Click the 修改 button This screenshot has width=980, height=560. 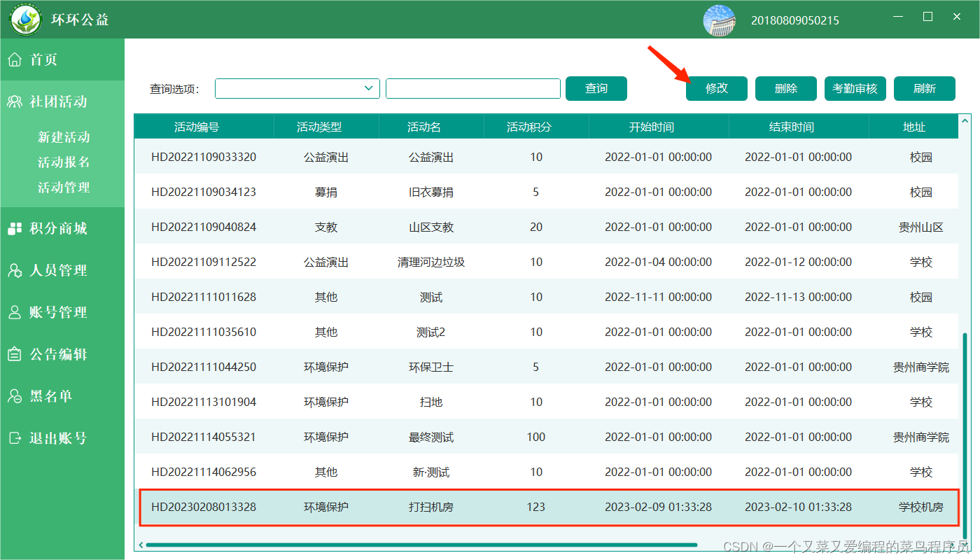(x=716, y=88)
